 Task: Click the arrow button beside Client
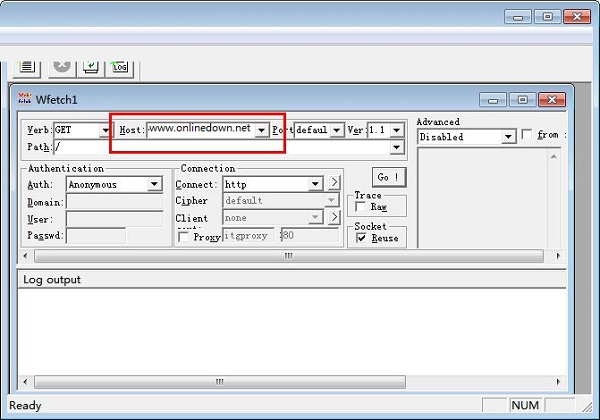coord(334,217)
